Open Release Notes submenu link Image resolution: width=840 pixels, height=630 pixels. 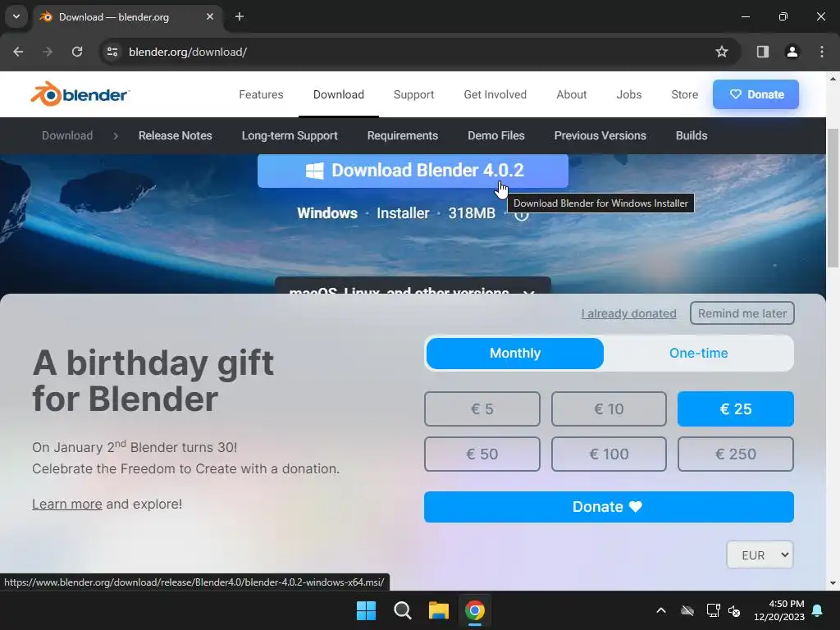(x=176, y=135)
